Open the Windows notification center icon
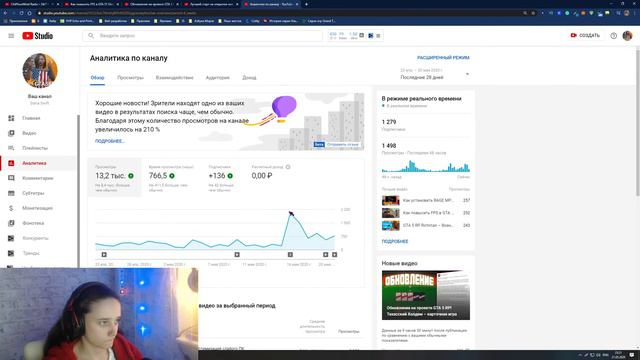The image size is (640, 360). 632,355
